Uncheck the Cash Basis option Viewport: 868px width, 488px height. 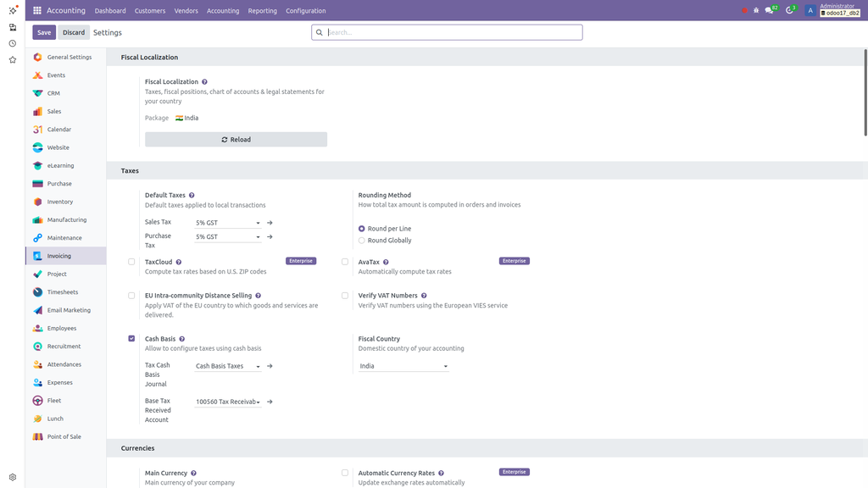(131, 338)
